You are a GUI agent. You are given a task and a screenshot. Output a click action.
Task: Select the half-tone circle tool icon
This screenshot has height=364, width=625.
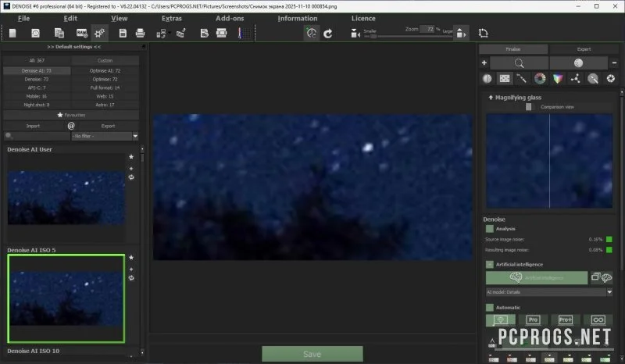(487, 79)
